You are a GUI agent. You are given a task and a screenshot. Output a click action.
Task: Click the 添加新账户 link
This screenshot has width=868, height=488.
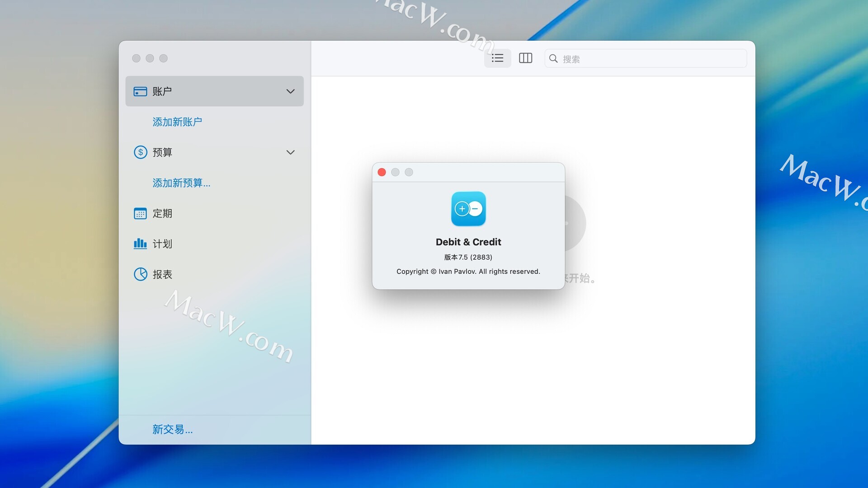pos(177,122)
